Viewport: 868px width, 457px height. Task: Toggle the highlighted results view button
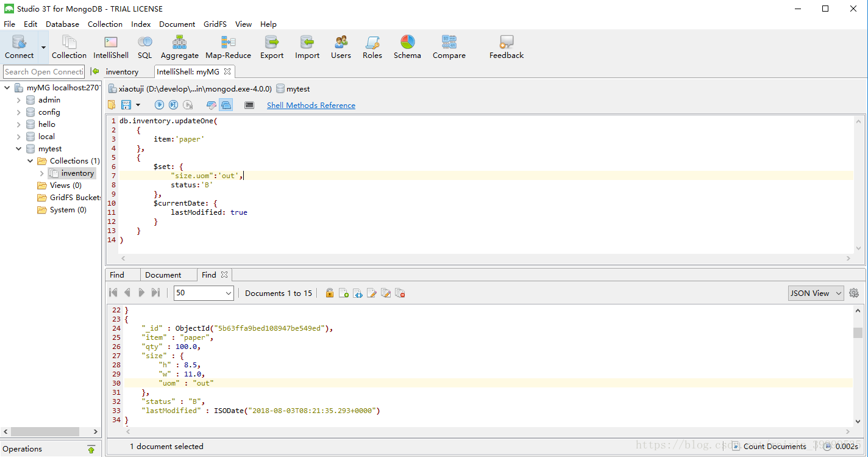(226, 105)
